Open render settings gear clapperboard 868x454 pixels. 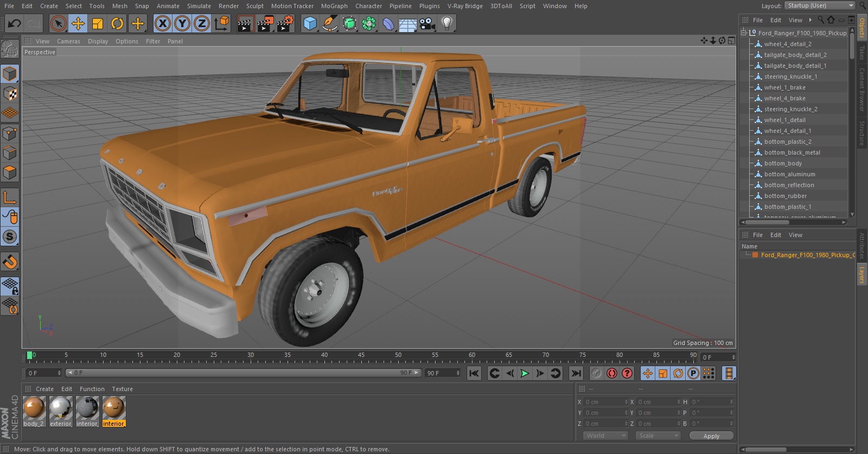pos(285,23)
